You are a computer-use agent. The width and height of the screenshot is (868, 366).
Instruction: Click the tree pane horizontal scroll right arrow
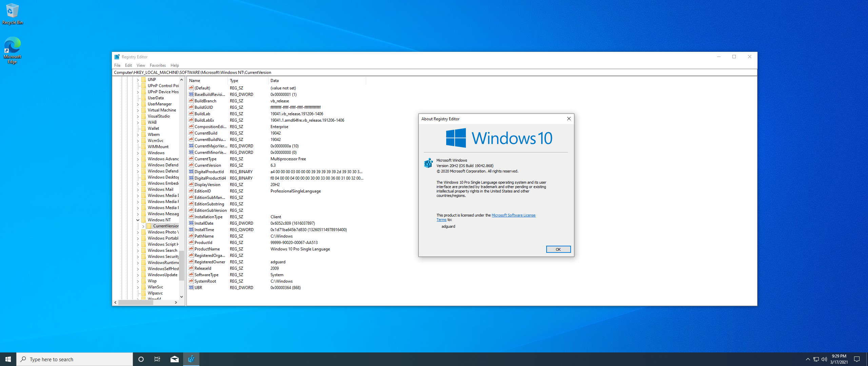click(x=176, y=302)
